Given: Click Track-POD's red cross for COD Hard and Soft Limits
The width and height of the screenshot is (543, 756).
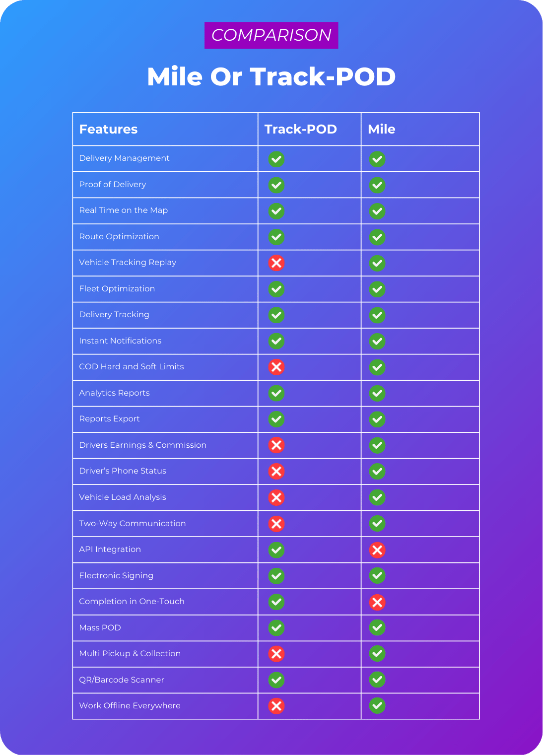Looking at the screenshot, I should click(x=276, y=367).
